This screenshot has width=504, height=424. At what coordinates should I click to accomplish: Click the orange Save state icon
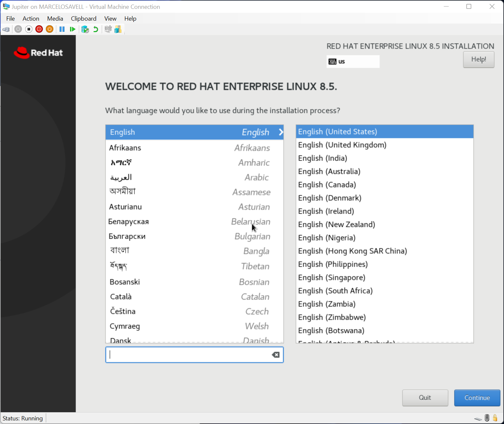(49, 29)
